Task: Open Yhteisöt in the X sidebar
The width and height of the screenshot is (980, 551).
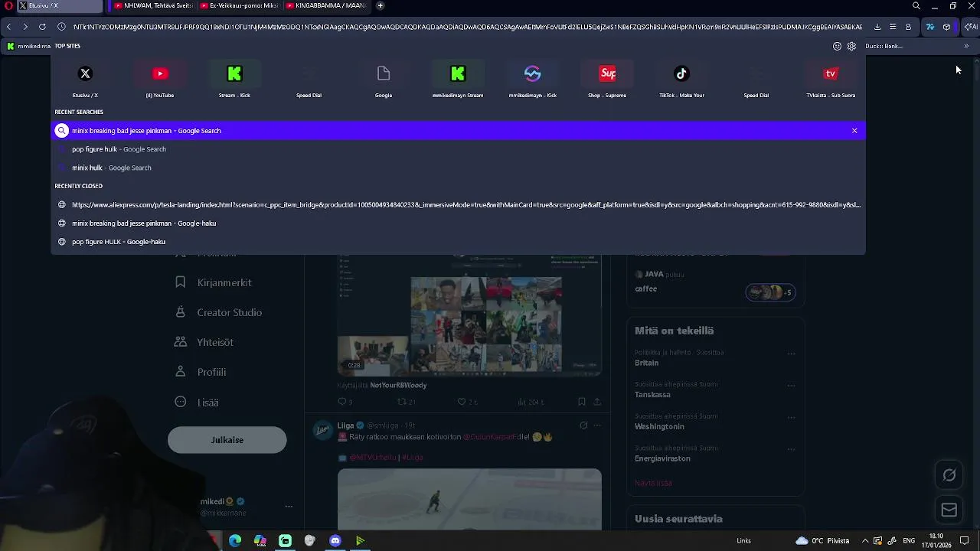Action: click(204, 342)
